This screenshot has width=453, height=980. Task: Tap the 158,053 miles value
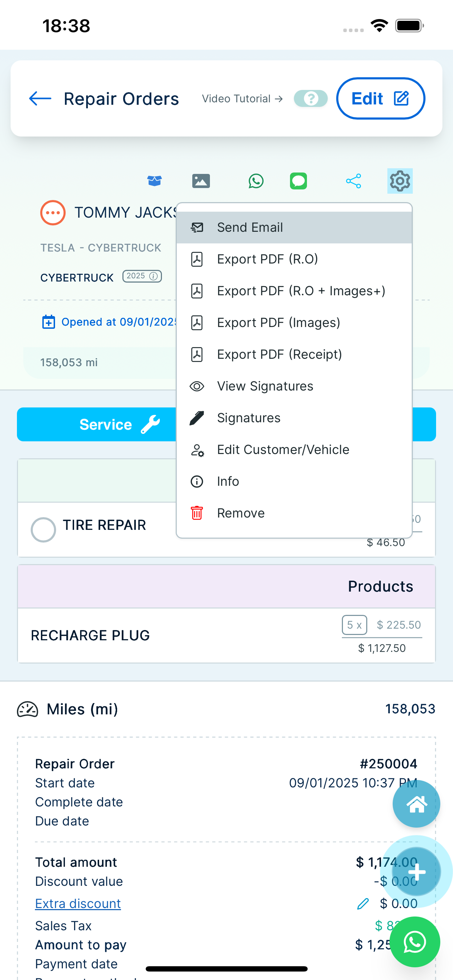[x=410, y=709]
